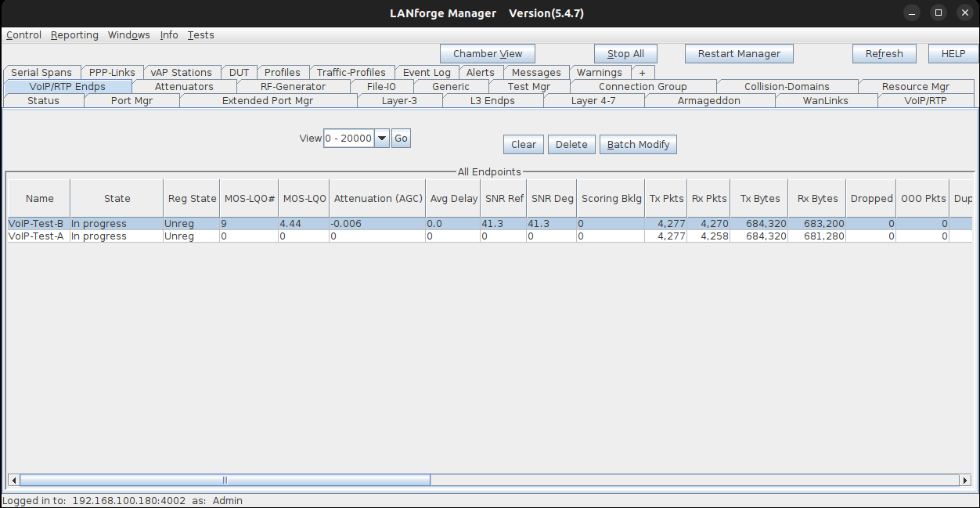Switch to the Attenuators tab
980x508 pixels.
click(184, 86)
